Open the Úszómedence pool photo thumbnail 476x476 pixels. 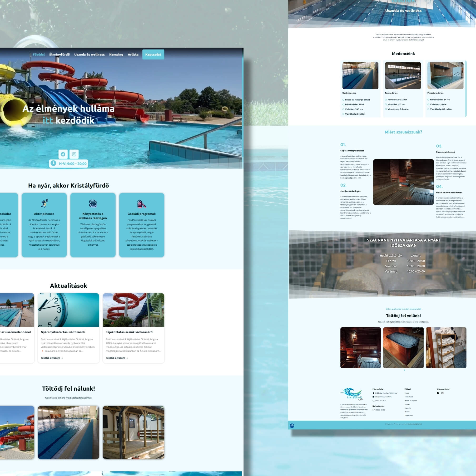pyautogui.click(x=360, y=76)
